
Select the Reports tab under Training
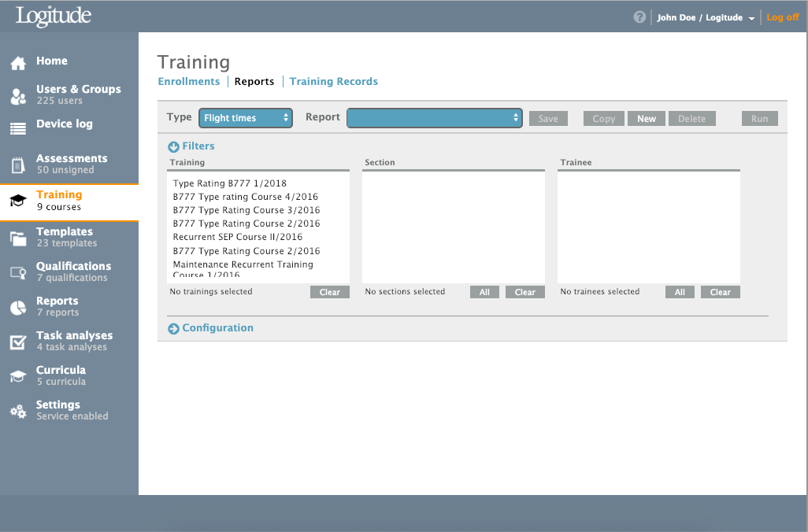pos(254,81)
